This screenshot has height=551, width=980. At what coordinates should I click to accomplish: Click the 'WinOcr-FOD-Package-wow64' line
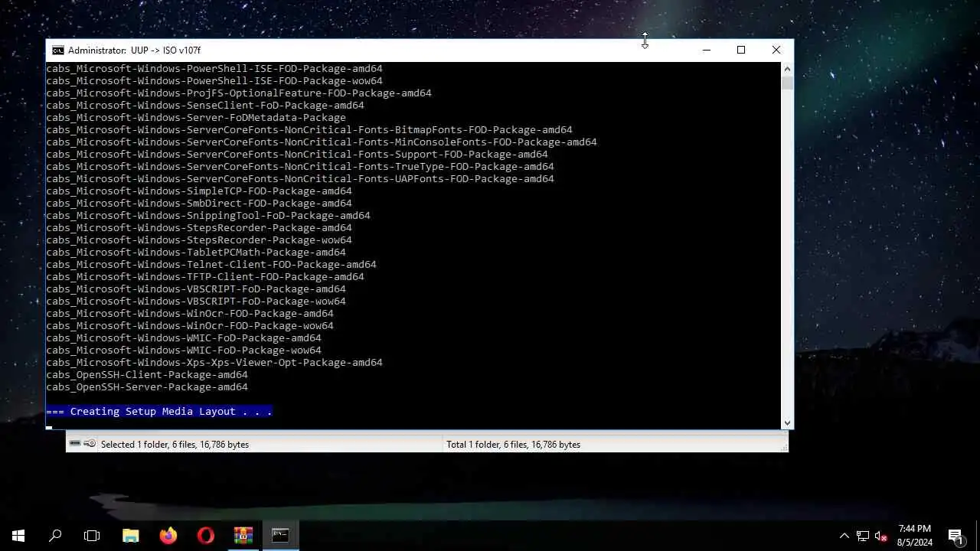tap(190, 326)
